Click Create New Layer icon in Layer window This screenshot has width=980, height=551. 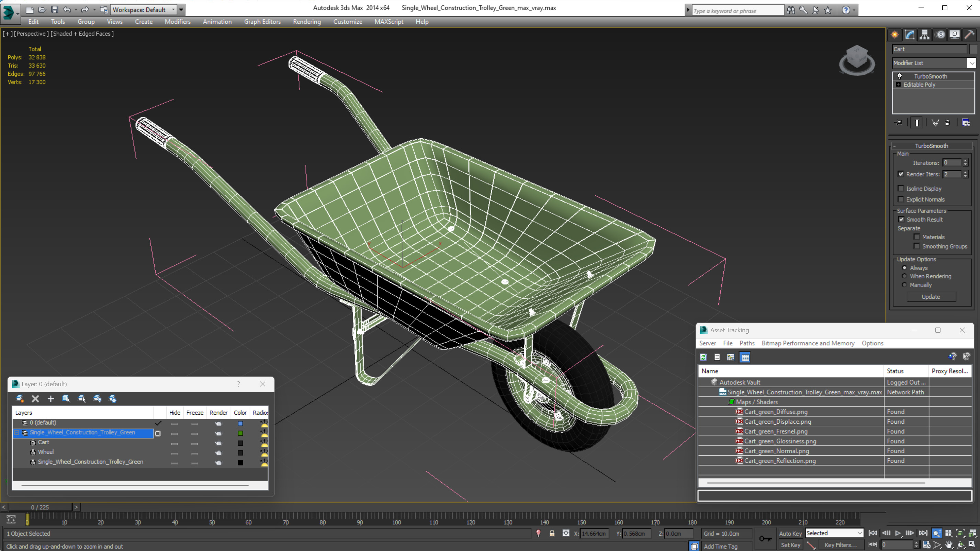19,399
